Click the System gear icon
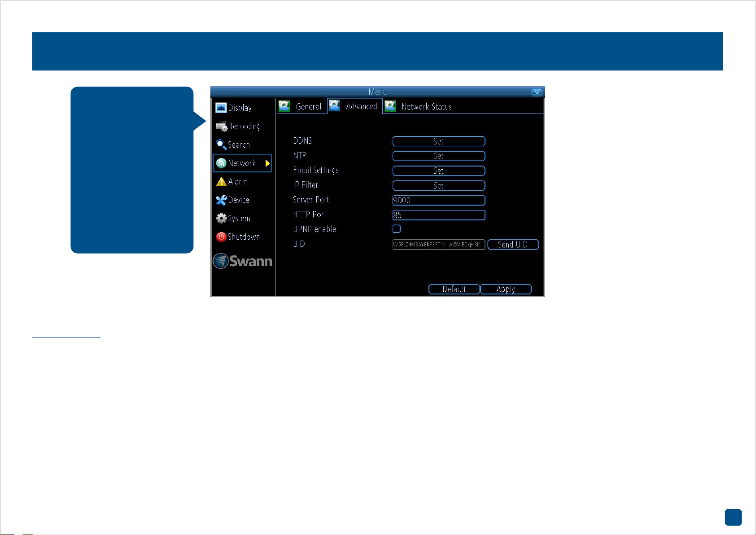The width and height of the screenshot is (756, 535). point(221,219)
